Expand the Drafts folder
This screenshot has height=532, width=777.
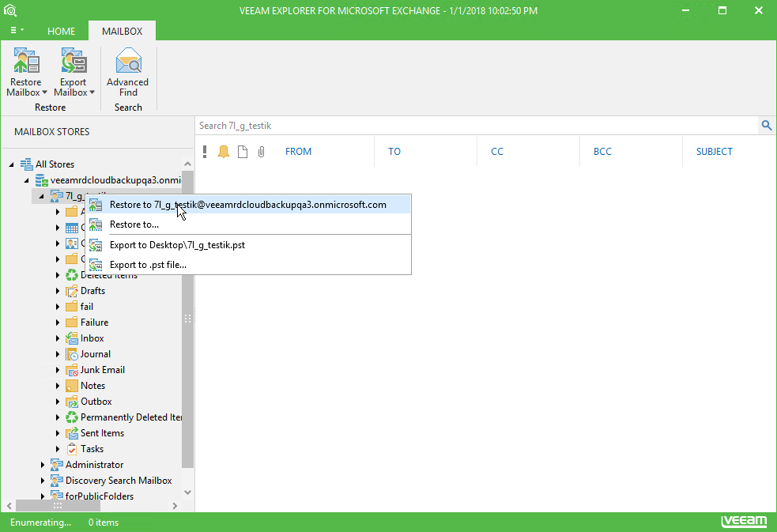pos(58,291)
